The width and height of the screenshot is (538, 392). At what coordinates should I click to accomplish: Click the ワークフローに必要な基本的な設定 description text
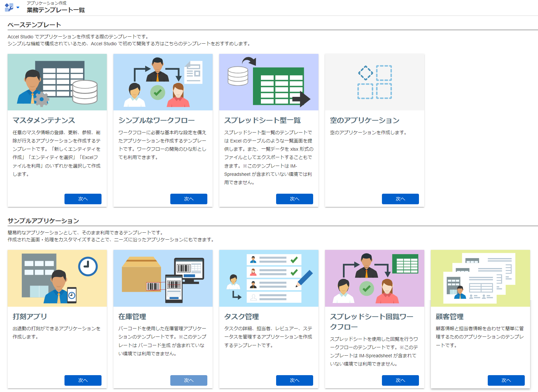coord(162,145)
